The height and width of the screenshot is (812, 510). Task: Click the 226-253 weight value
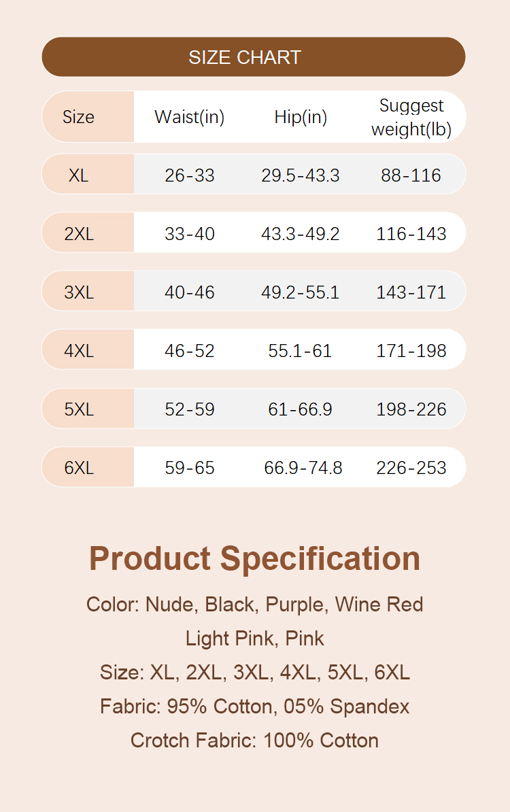pyautogui.click(x=411, y=468)
